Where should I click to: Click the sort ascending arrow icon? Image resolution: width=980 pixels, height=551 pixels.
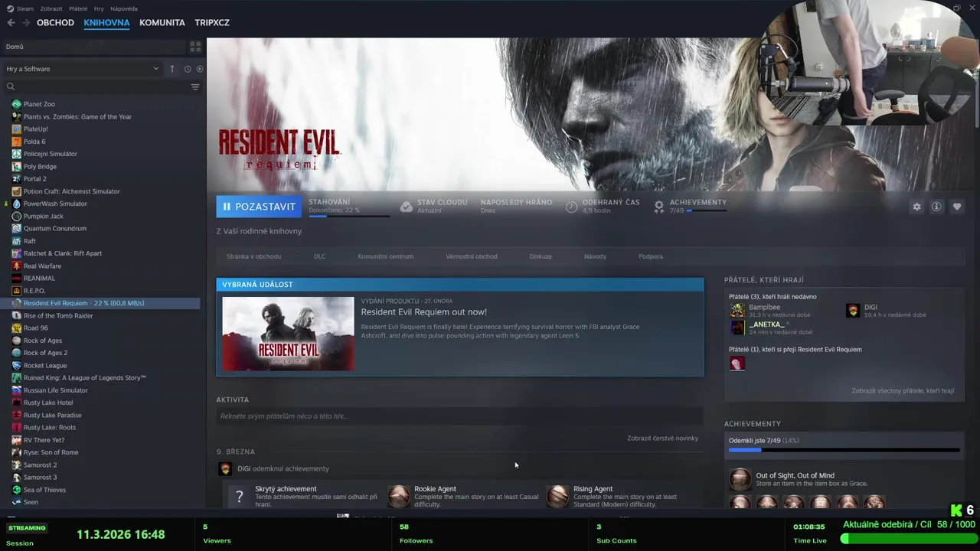tap(172, 69)
